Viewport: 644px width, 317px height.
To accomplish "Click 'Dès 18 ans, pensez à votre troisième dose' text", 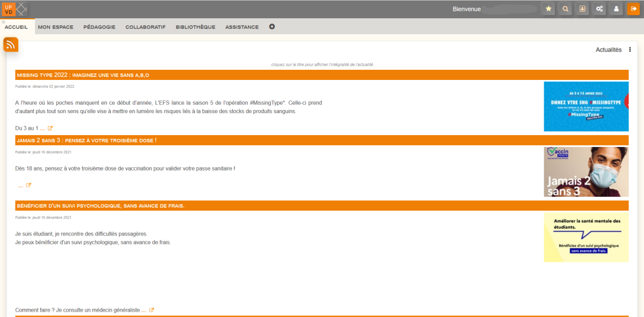I will pos(125,168).
